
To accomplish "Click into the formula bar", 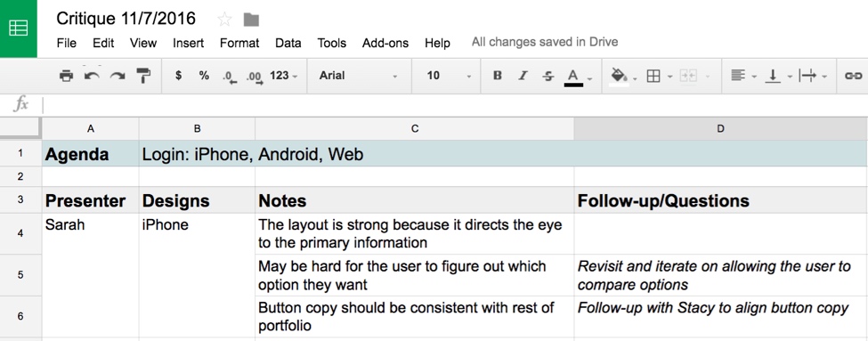I will [454, 104].
